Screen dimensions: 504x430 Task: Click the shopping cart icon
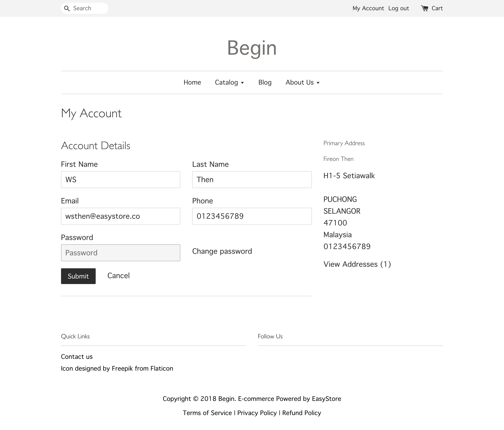[x=424, y=8]
